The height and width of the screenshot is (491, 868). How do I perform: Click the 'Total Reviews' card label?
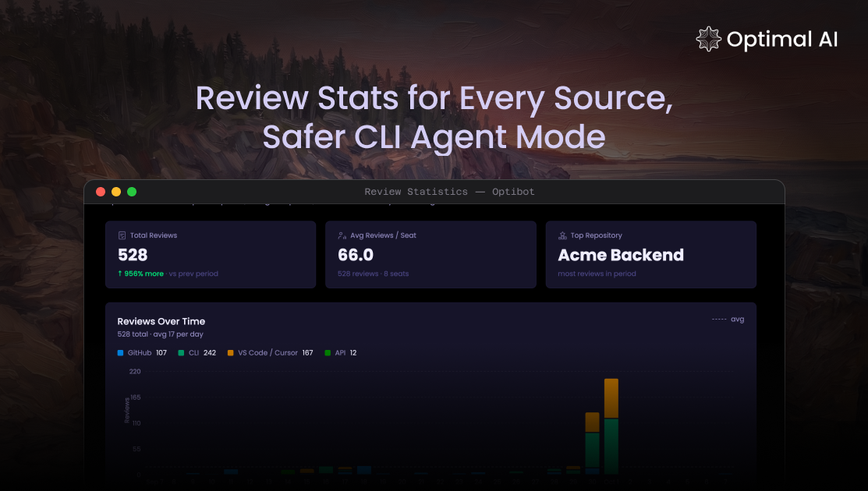pyautogui.click(x=154, y=235)
